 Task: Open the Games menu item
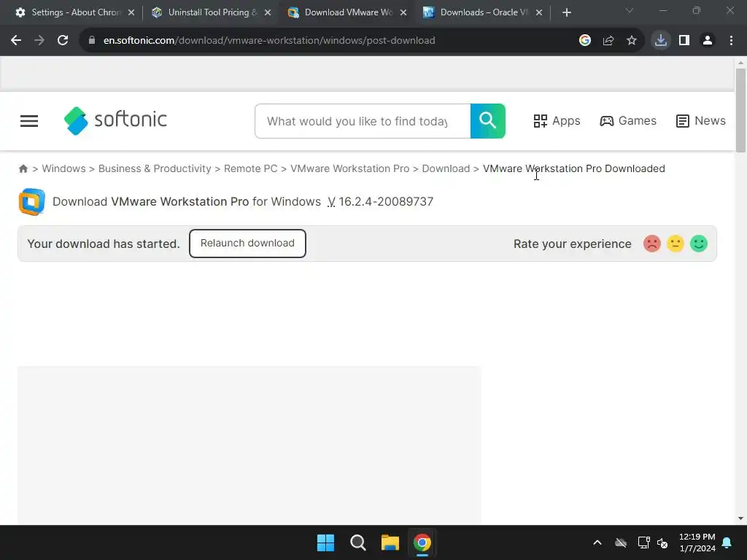point(628,121)
